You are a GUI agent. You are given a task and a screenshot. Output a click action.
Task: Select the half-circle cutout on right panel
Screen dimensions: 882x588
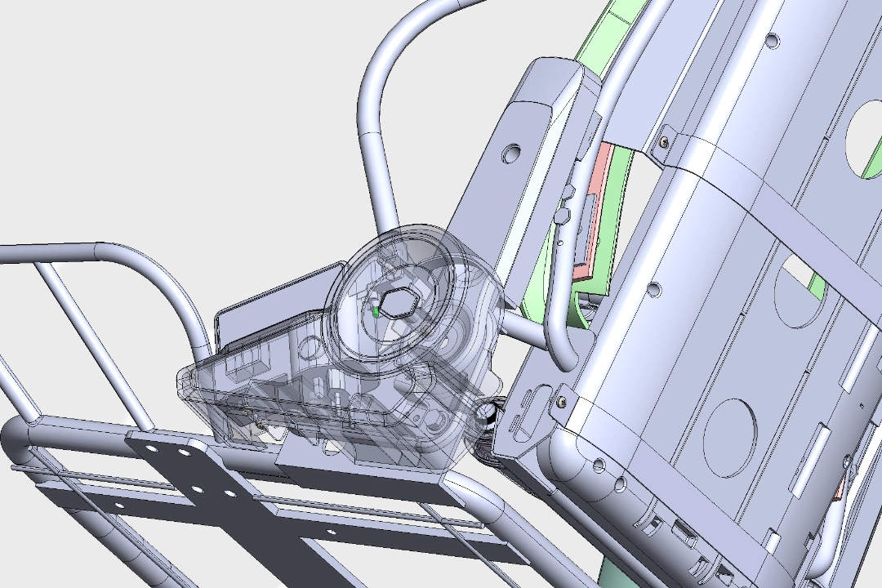point(796,286)
